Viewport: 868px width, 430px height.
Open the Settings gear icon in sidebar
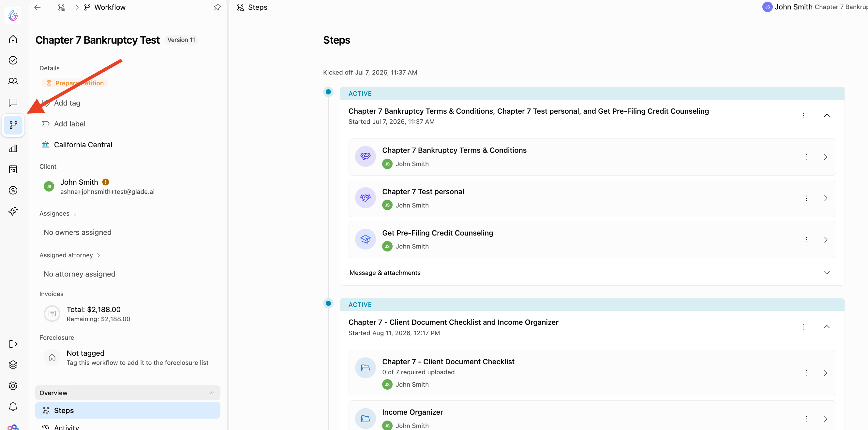click(13, 386)
